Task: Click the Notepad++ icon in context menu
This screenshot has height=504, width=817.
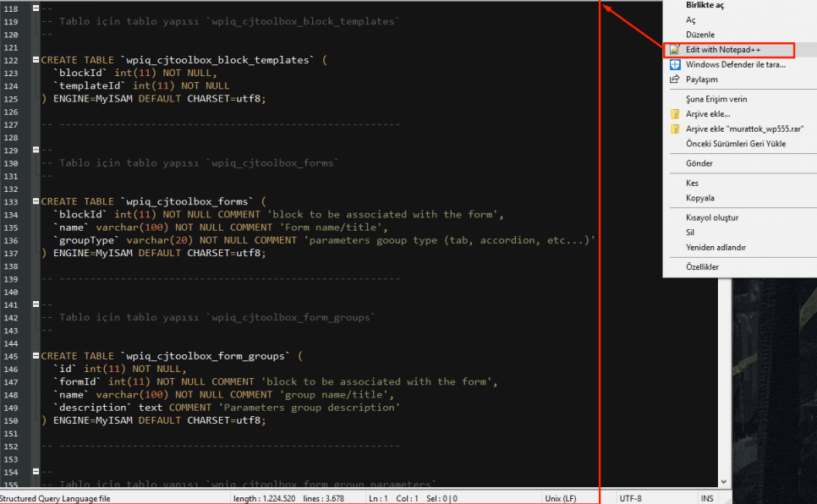Action: 675,50
